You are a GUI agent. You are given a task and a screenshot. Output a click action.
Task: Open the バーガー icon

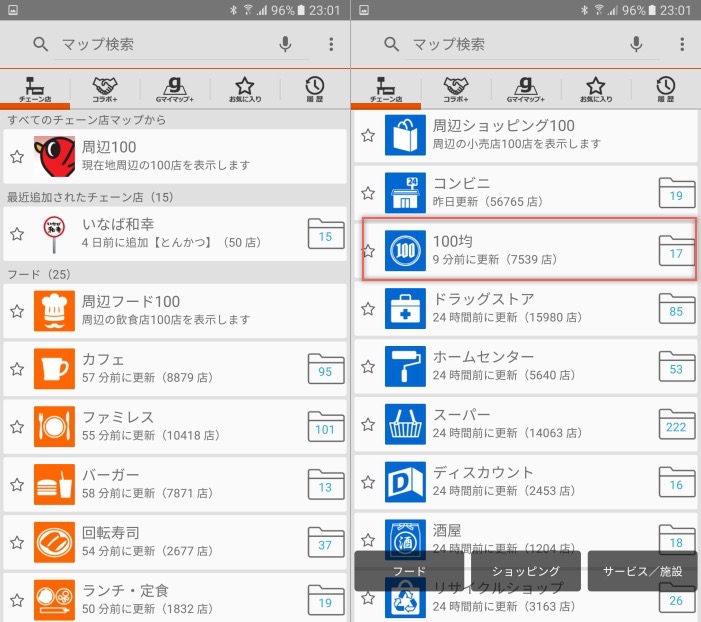pos(54,484)
